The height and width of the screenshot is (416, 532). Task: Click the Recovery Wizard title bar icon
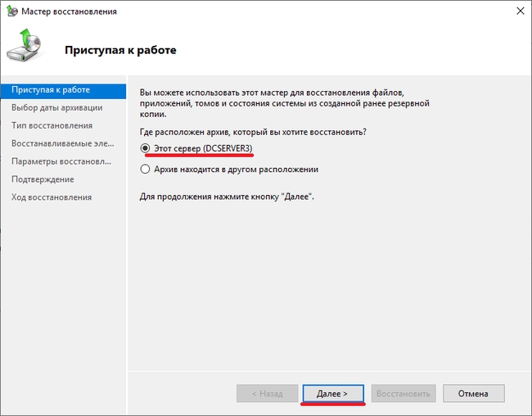12,11
